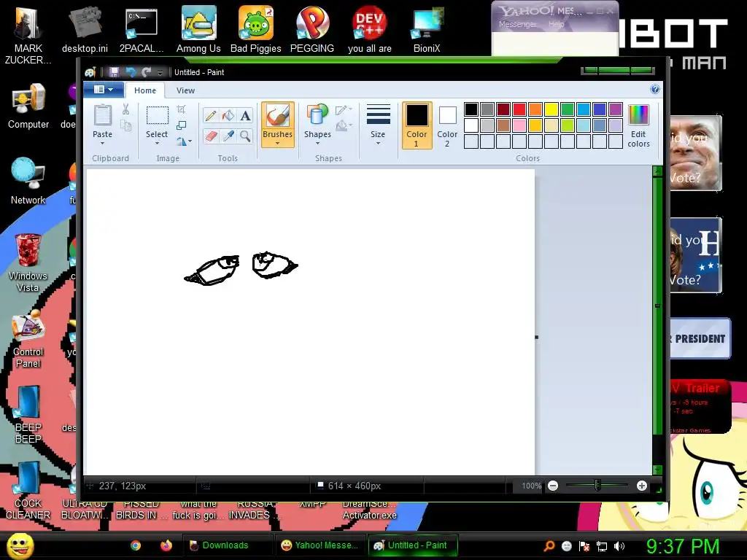Pick the green color swatch
This screenshot has width=747, height=560.
pos(568,109)
